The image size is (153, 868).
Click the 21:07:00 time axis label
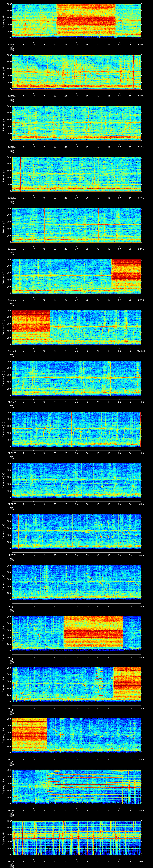pyautogui.click(x=12, y=759)
